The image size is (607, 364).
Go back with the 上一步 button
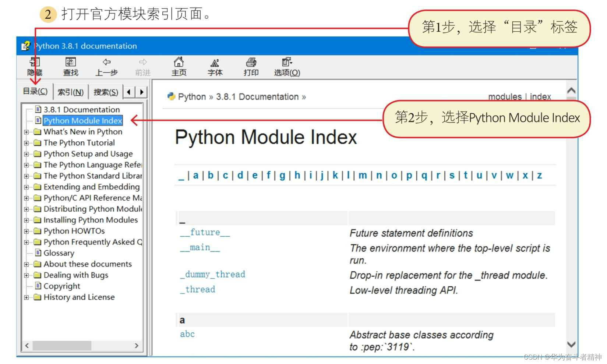pos(106,67)
